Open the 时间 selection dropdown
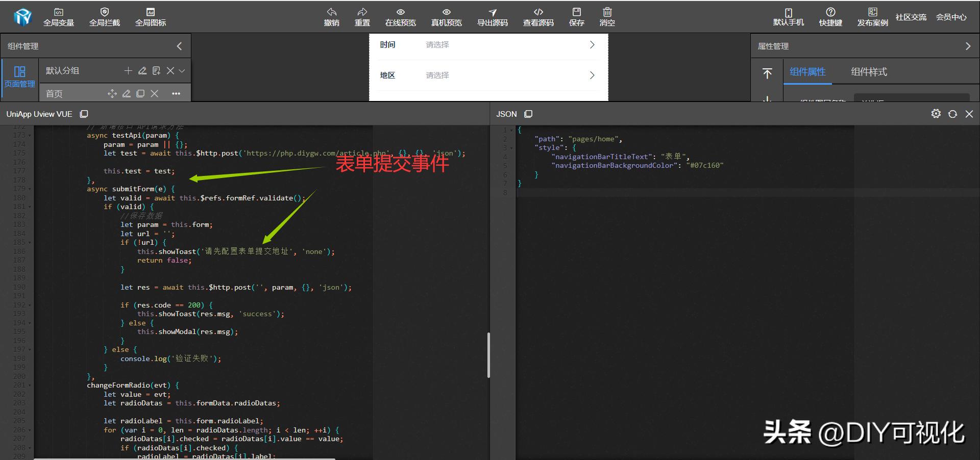Image resolution: width=980 pixels, height=460 pixels. tap(592, 45)
